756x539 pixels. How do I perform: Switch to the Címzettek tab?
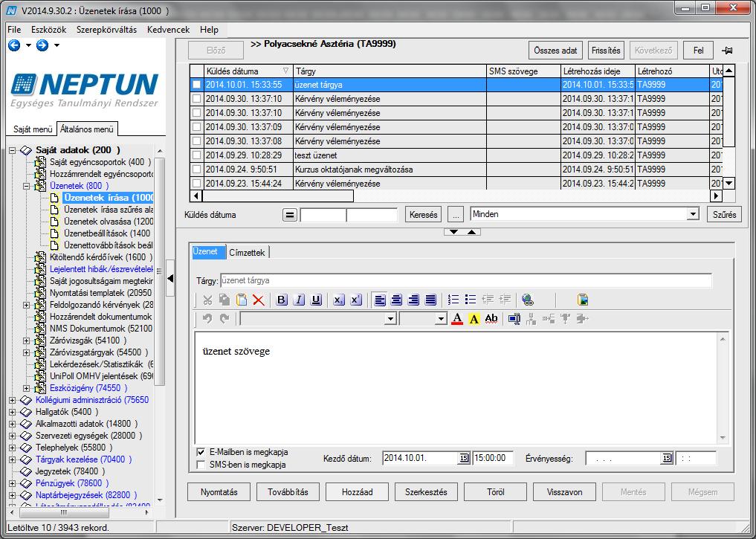247,252
